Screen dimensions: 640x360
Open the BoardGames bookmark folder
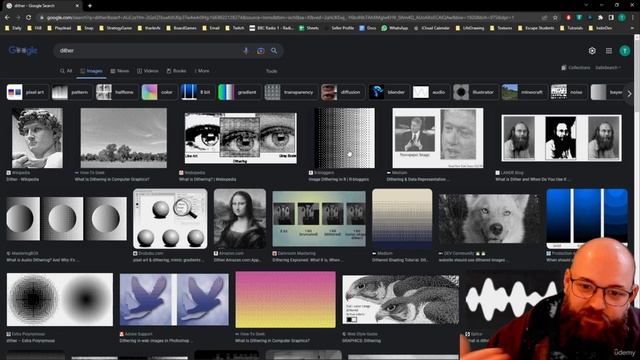tap(182, 28)
